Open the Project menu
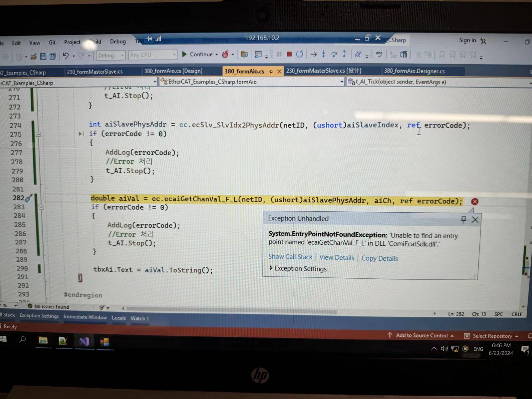This screenshot has height=399, width=532. point(72,42)
